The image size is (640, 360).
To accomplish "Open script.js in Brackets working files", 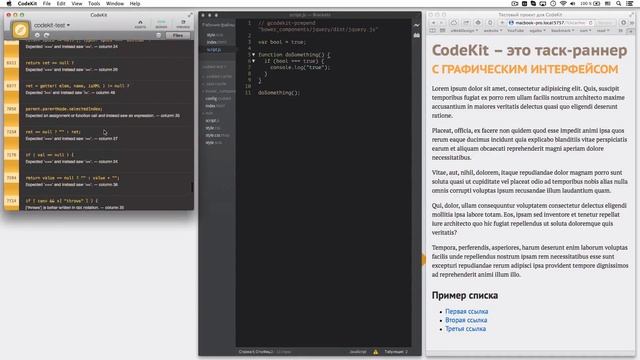I will pos(214,49).
